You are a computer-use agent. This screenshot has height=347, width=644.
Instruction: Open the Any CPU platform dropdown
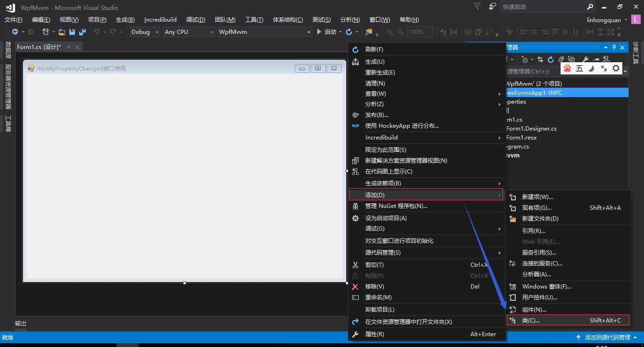tap(189, 32)
